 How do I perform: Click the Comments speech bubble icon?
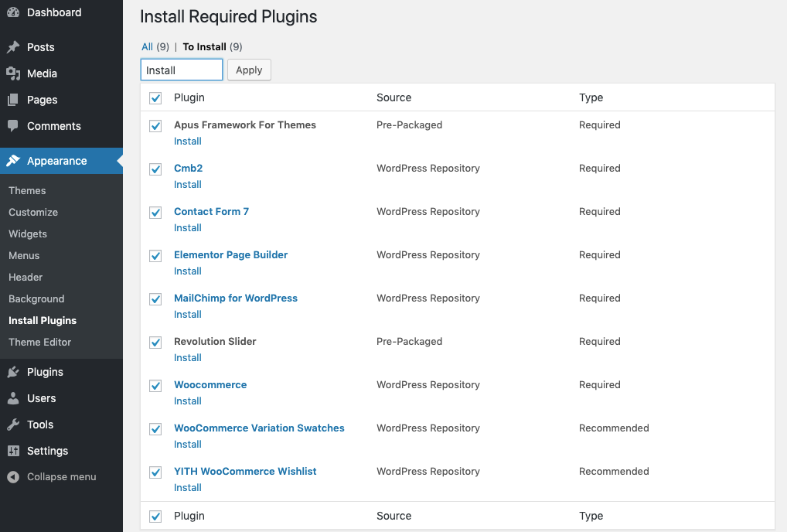point(13,126)
